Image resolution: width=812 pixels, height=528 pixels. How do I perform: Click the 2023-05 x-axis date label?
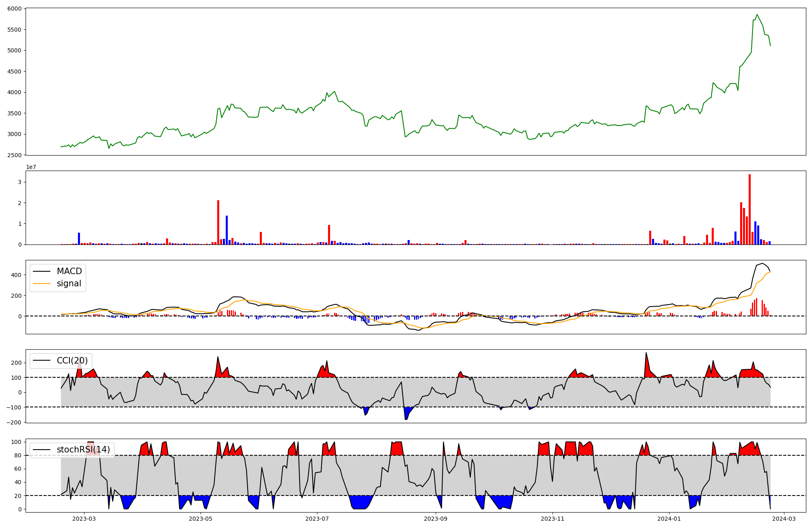(x=201, y=519)
